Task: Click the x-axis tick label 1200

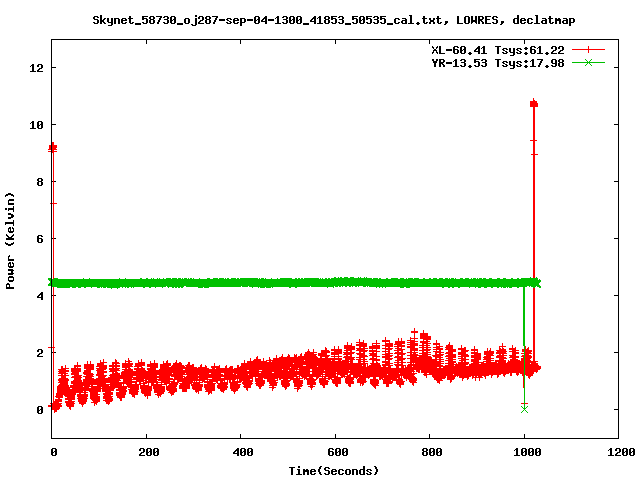Action: coord(621,452)
